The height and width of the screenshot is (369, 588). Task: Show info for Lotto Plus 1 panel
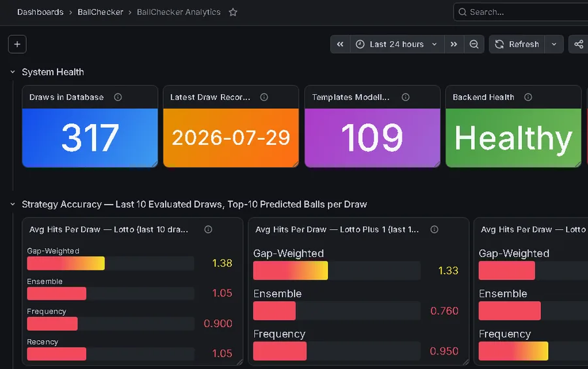click(434, 229)
